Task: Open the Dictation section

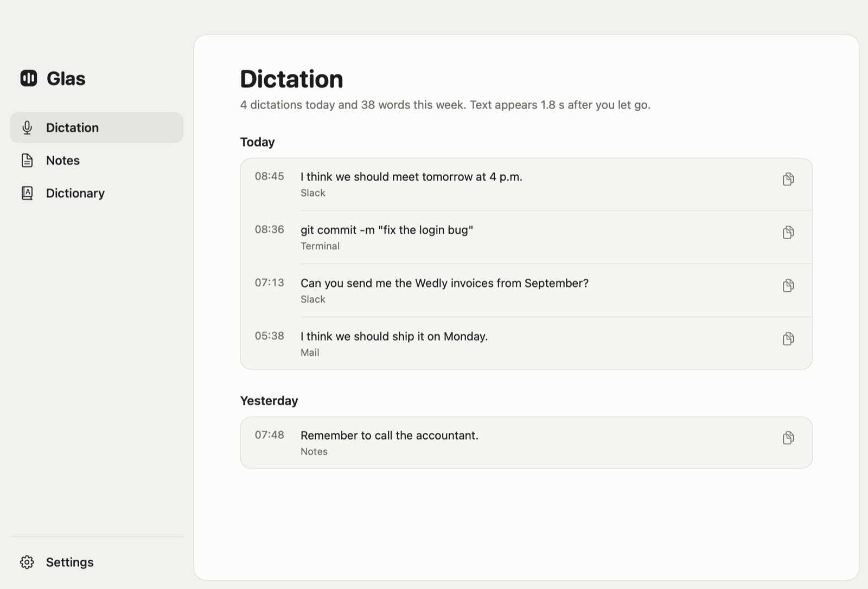Action: (x=97, y=127)
